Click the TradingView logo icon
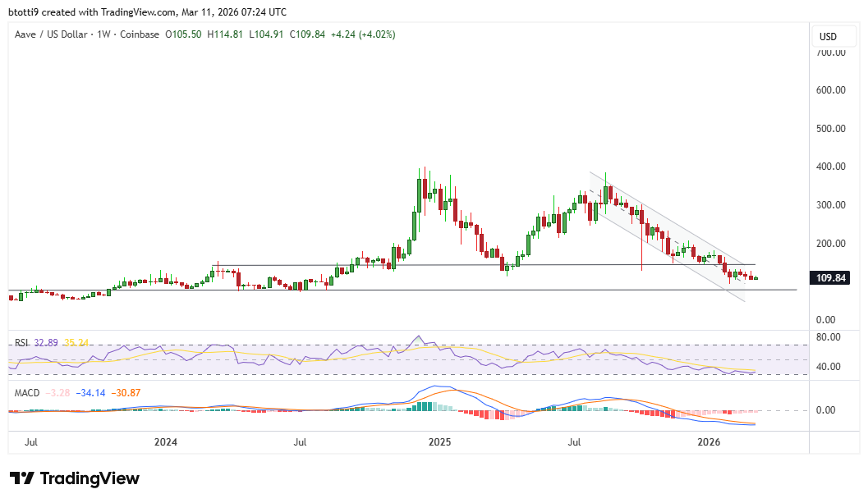This screenshot has height=503, width=868. [21, 478]
